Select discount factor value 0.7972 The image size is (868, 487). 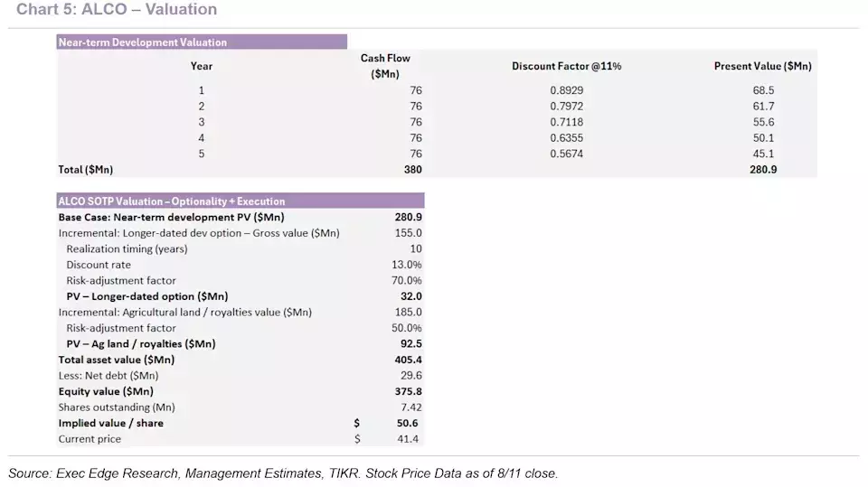566,107
